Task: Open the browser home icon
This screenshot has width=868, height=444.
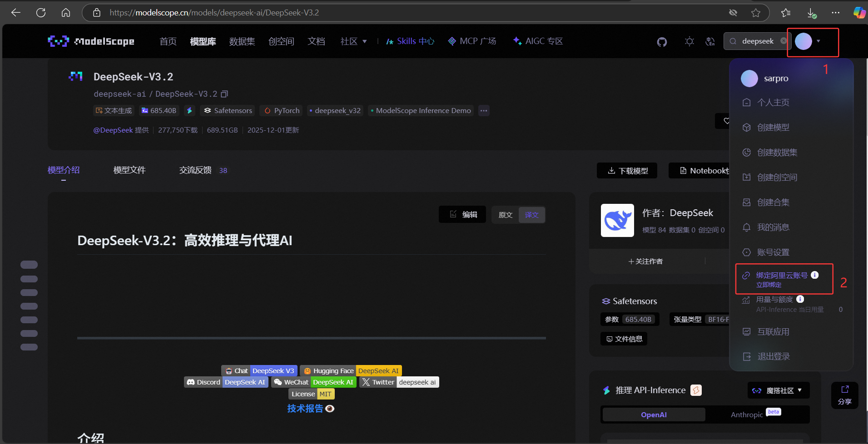Action: tap(66, 13)
